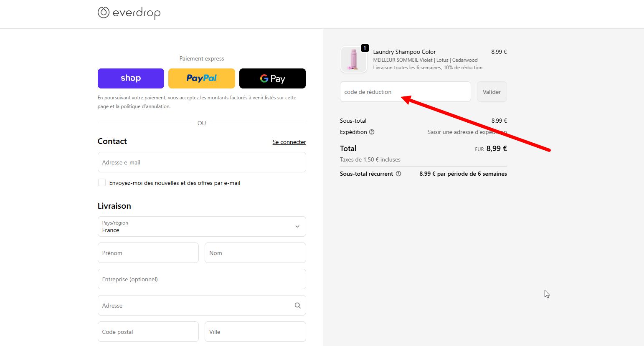644x346 pixels.
Task: Focus the Ville input field
Action: point(255,332)
